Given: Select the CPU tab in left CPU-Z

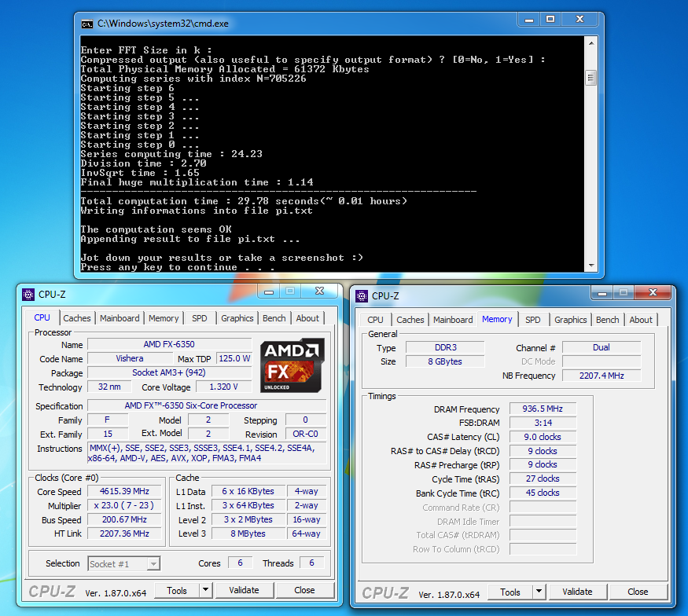Looking at the screenshot, I should pos(42,317).
